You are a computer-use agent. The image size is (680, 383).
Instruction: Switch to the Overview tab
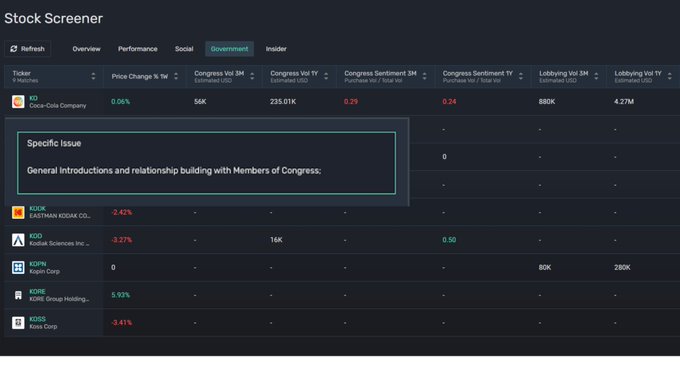tap(86, 49)
